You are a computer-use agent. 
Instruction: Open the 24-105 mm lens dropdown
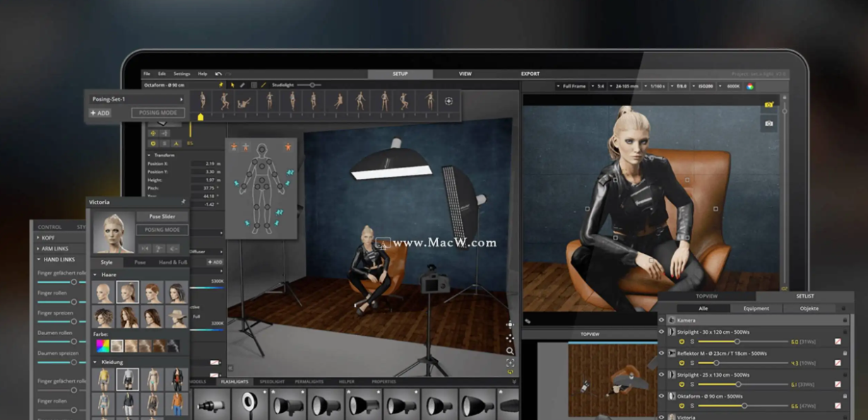(626, 86)
